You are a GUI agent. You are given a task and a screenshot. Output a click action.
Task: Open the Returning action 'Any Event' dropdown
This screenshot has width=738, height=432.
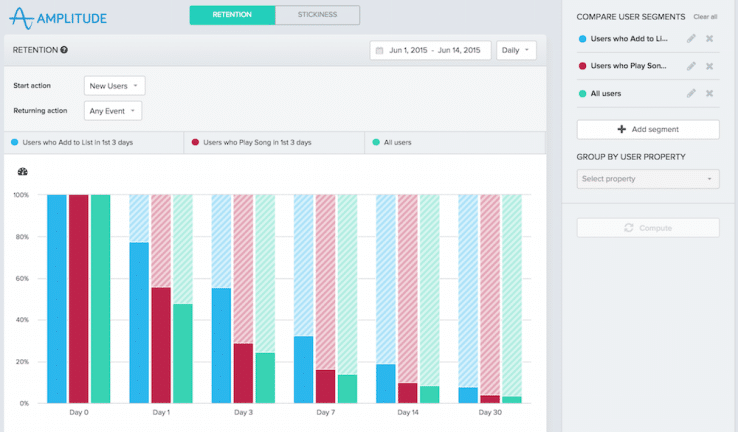pos(113,111)
